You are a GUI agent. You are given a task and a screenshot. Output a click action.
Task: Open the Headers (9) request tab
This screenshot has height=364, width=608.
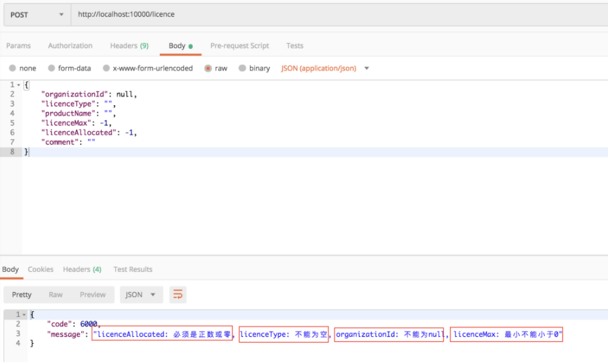coord(129,45)
